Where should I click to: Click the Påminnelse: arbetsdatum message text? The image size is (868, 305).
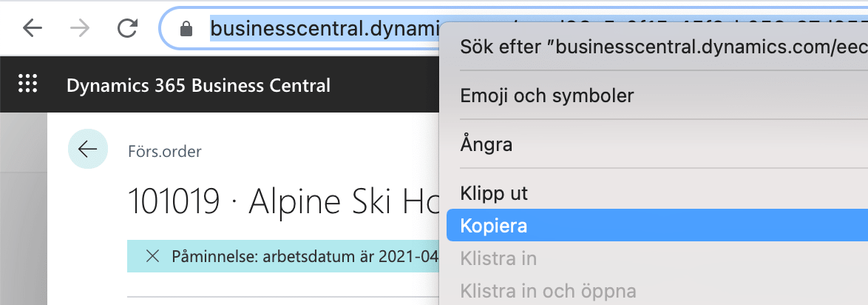pos(305,256)
